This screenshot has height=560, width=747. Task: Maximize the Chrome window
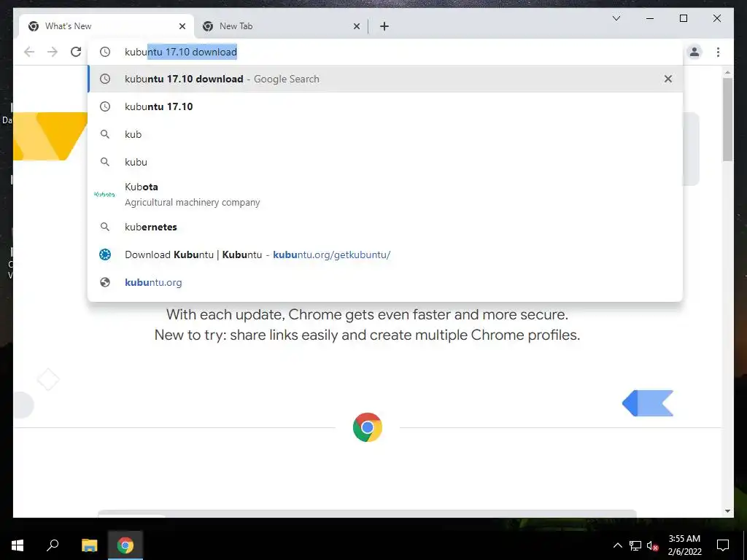[683, 18]
